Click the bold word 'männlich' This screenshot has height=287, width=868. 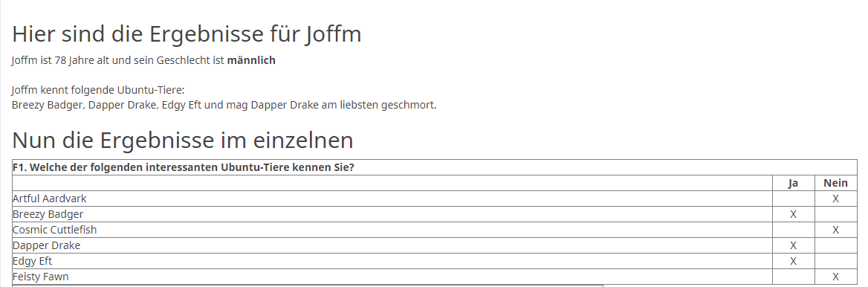coord(251,60)
